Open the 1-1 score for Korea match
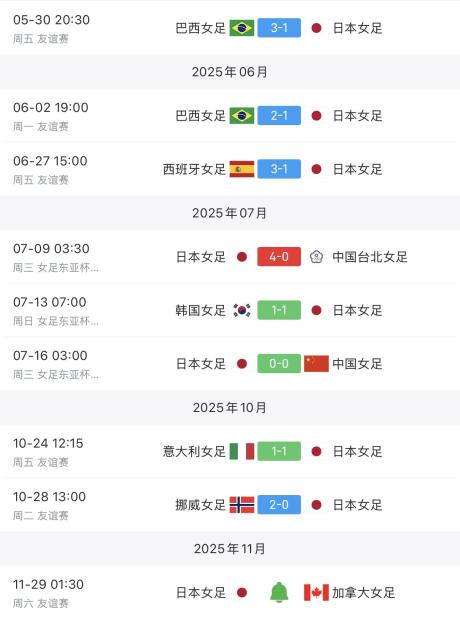The width and height of the screenshot is (460, 618). coord(279,310)
